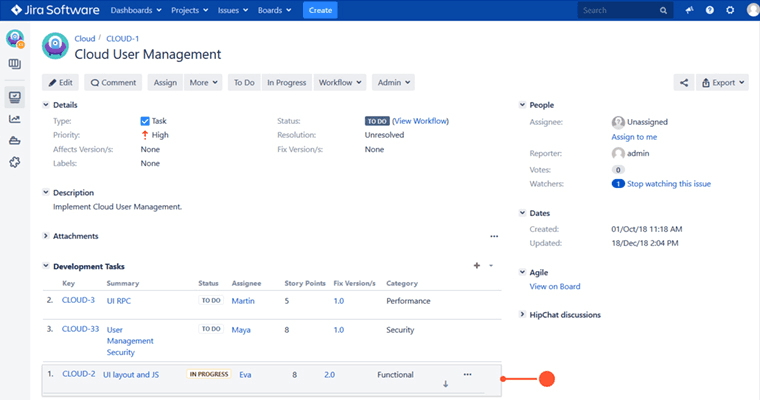Click the share issue icon
760x400 pixels.
point(684,82)
